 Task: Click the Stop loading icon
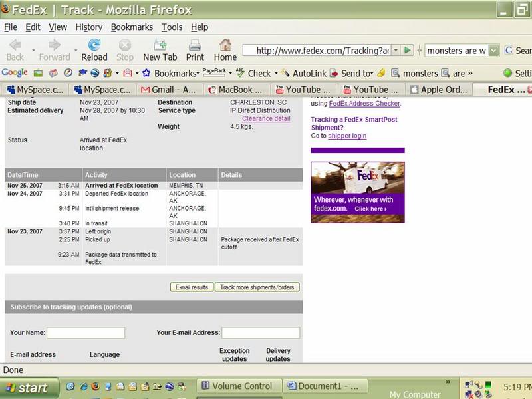tap(125, 49)
